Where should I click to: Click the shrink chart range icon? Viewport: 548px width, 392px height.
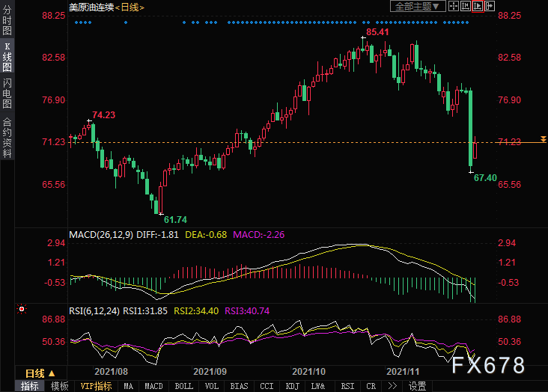pos(466,6)
